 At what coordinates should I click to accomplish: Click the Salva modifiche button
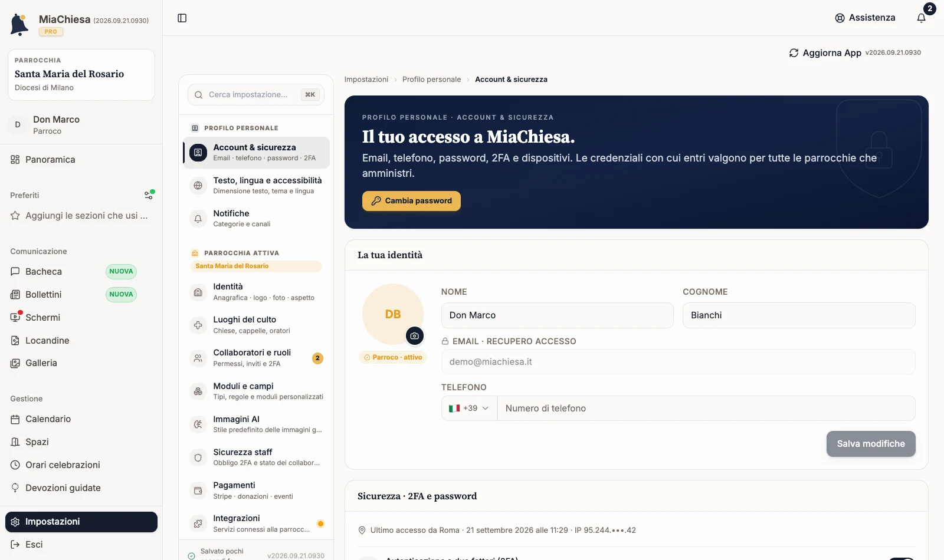[x=871, y=444]
